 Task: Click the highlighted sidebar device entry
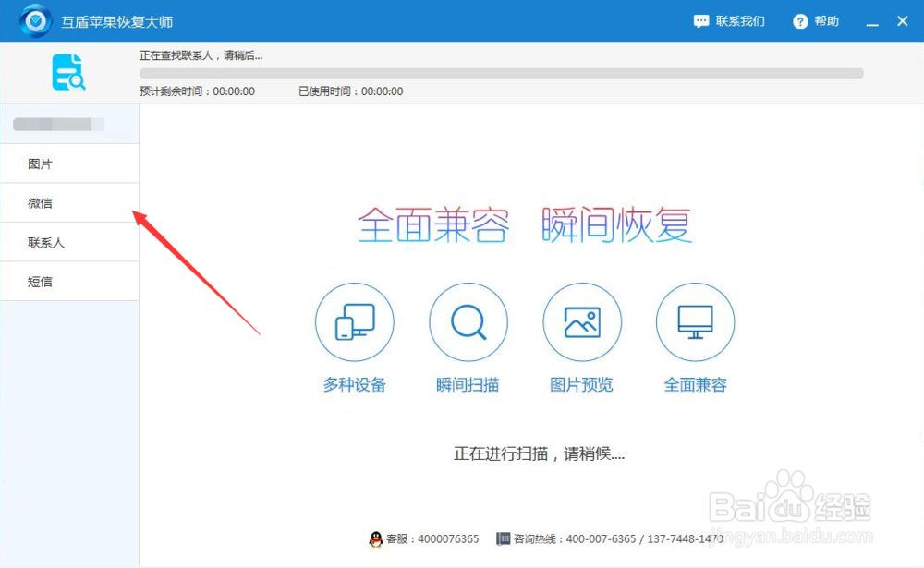(44, 124)
